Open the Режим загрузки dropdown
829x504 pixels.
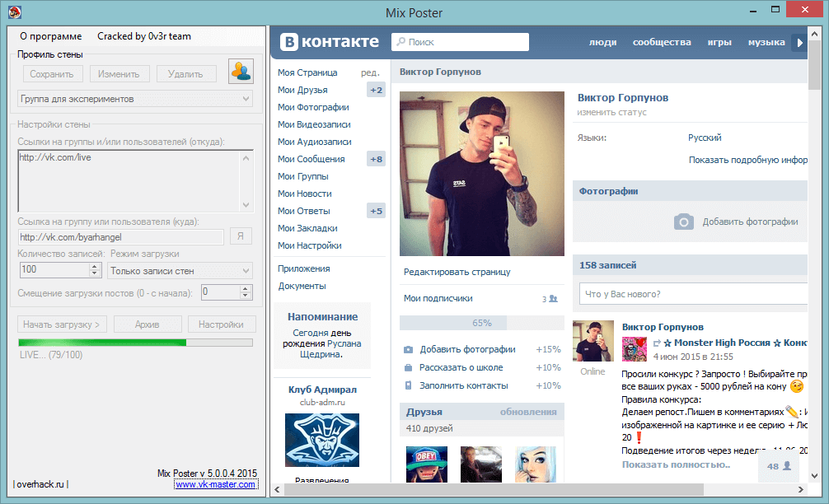pos(246,270)
